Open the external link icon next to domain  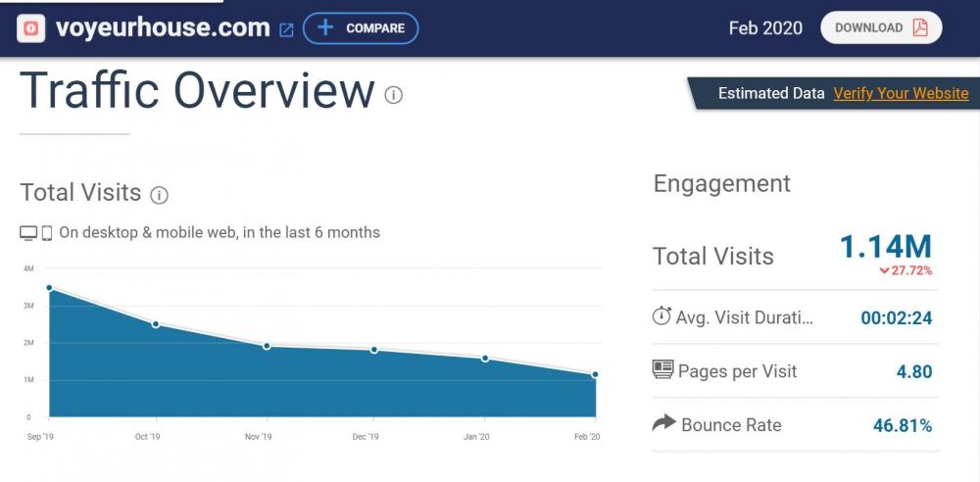pyautogui.click(x=286, y=29)
